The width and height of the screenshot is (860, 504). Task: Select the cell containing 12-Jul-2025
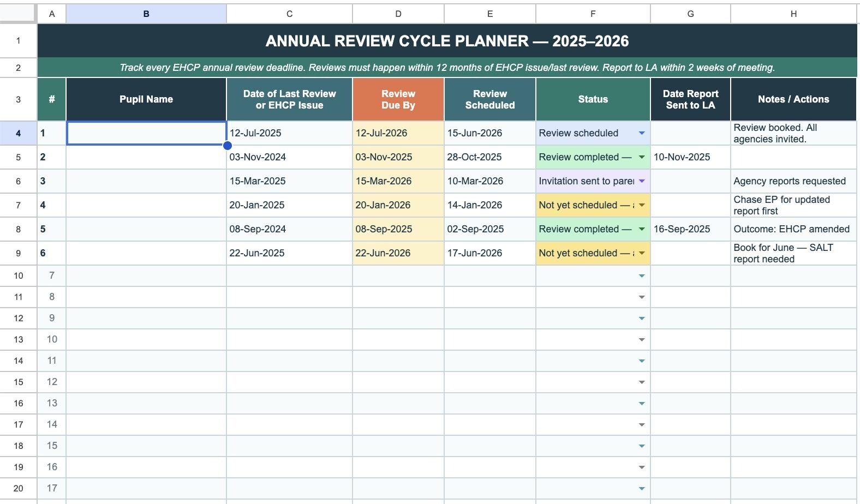(289, 133)
